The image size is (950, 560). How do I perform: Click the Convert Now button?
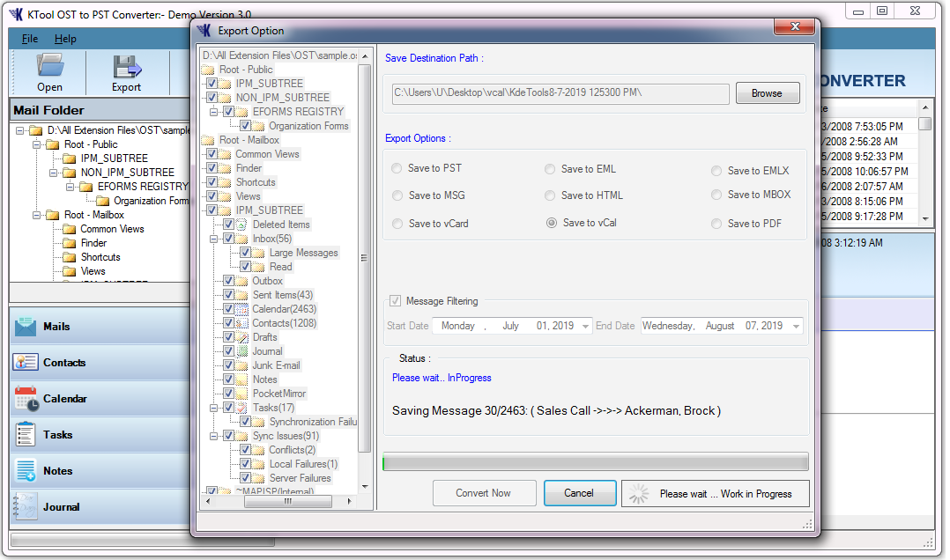[x=484, y=493]
